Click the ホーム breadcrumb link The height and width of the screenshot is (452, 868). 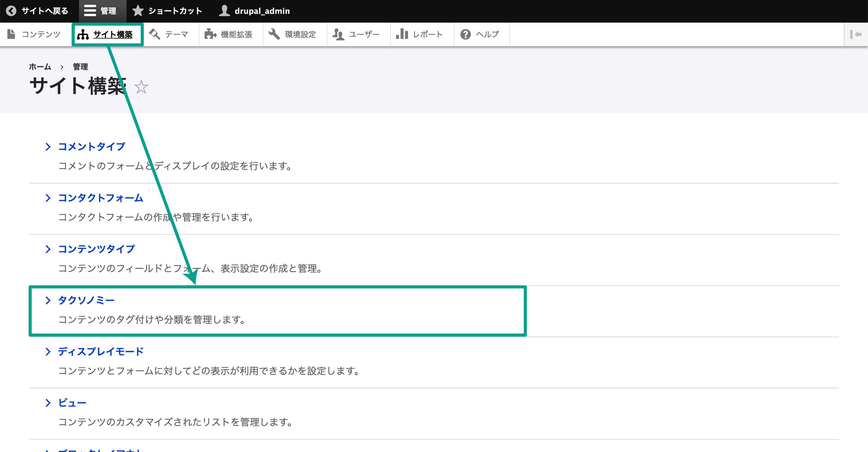click(40, 67)
